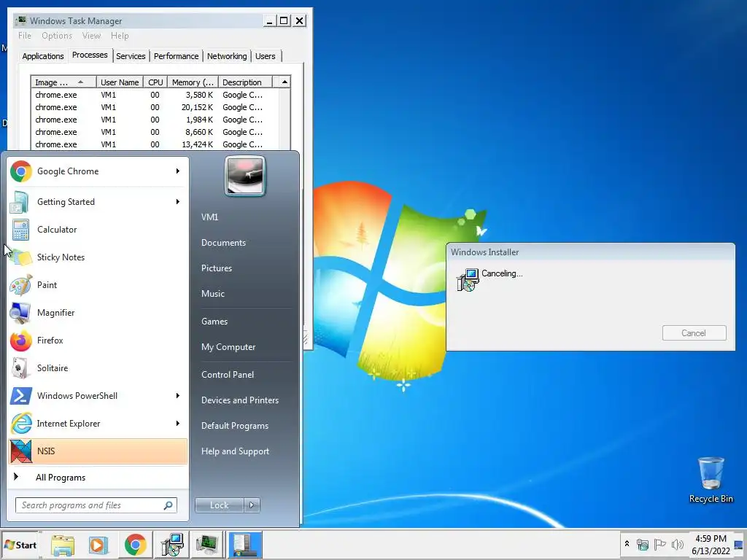The height and width of the screenshot is (560, 747).
Task: Open Task Manager File menu
Action: [25, 36]
